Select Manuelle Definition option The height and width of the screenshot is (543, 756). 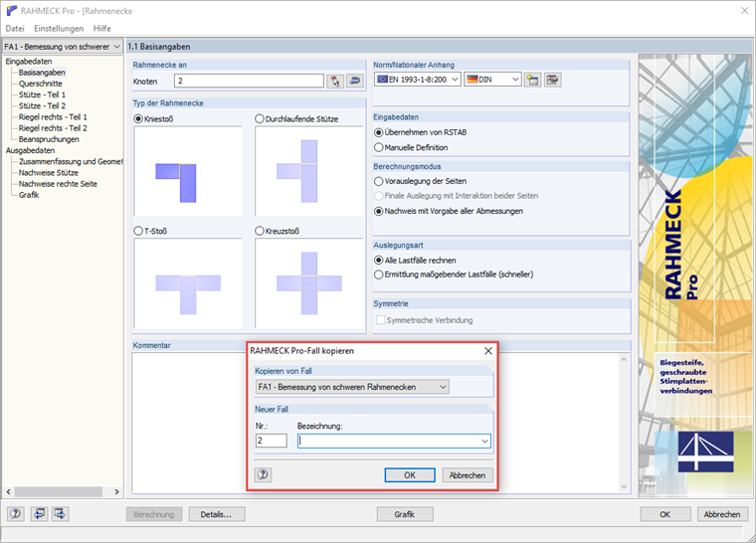[x=378, y=147]
